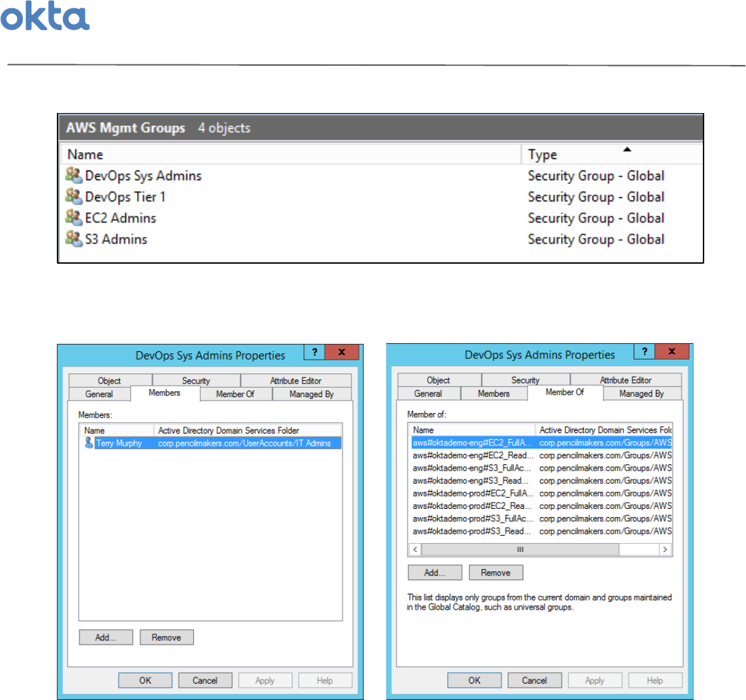Open Managed By tab in the Member Of dialog
746x700 pixels.
[x=642, y=394]
